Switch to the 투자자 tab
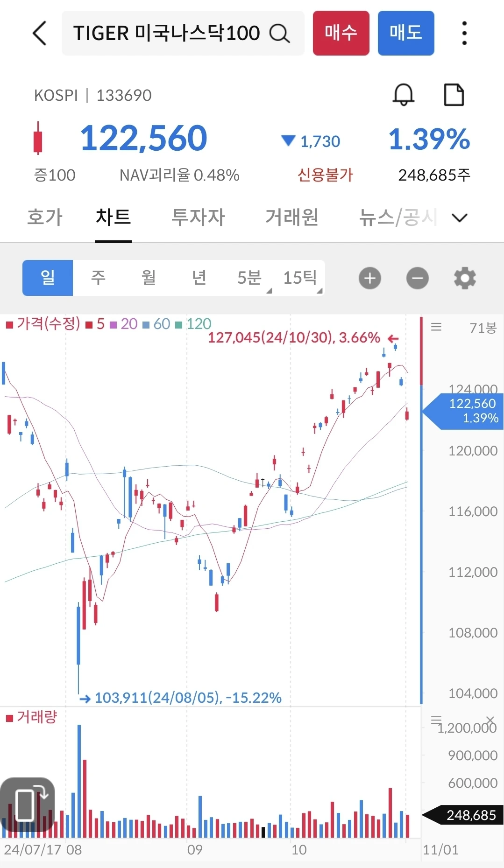The height and width of the screenshot is (868, 504). coord(198,217)
